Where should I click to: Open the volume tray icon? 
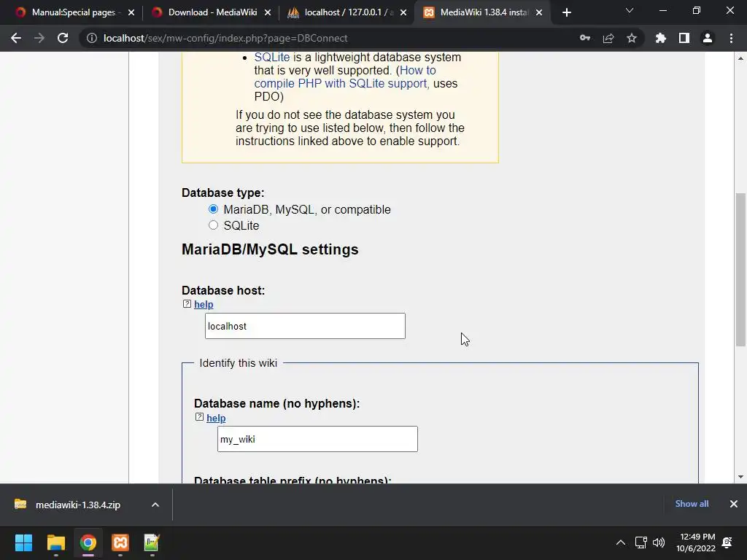point(659,542)
